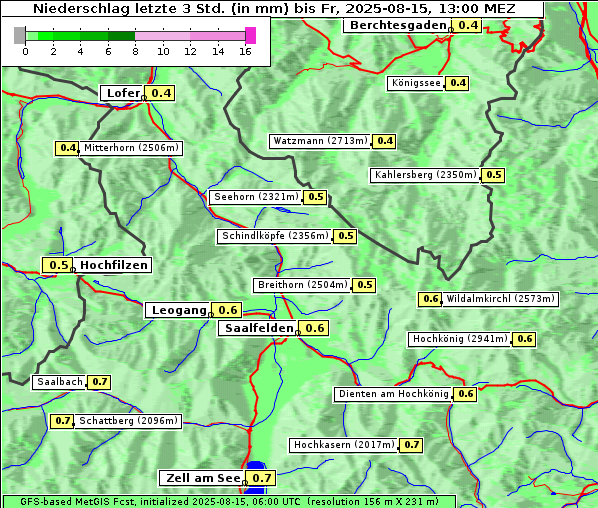
Task: Select Kahlersberg (2350m) label
Action: [x=425, y=175]
